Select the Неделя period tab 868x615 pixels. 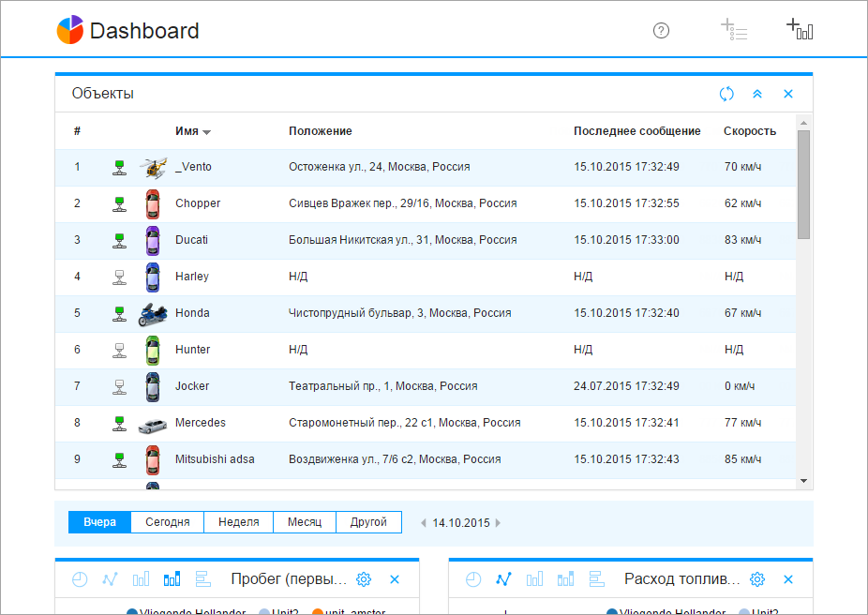point(238,522)
